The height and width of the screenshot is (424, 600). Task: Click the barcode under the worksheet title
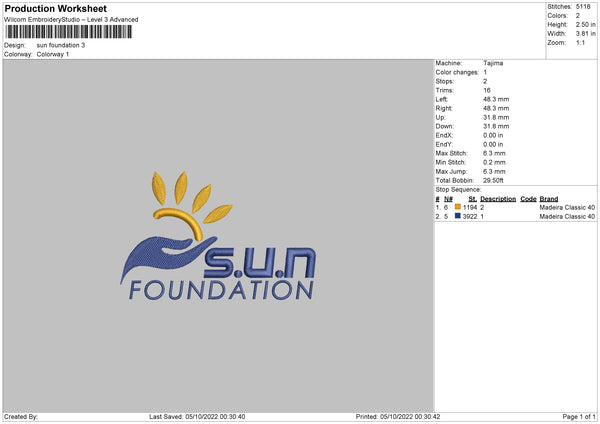pyautogui.click(x=69, y=32)
